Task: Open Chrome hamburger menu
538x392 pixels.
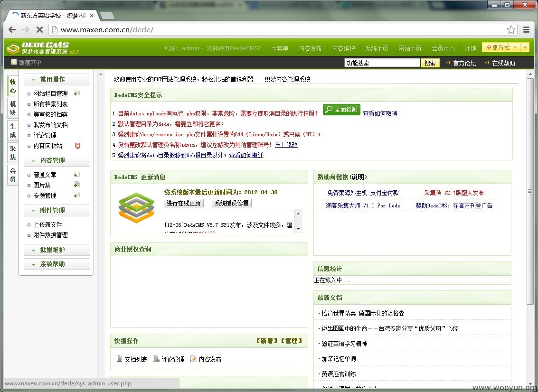Action: (x=526, y=30)
